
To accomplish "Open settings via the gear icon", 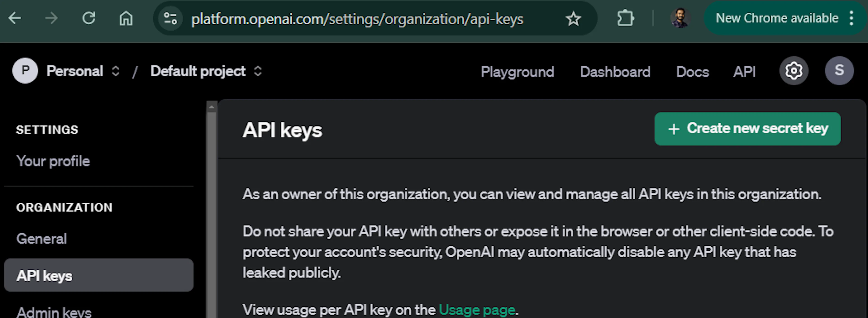I will [794, 71].
